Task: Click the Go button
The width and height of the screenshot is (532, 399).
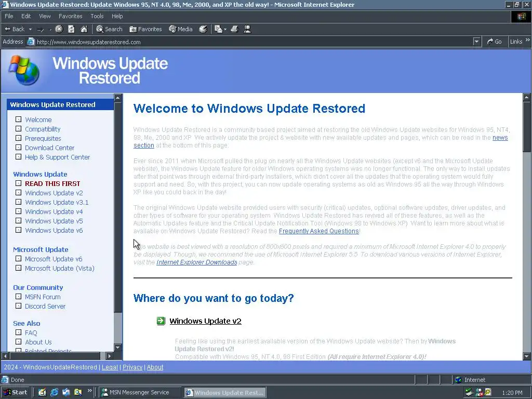Action: 495,42
